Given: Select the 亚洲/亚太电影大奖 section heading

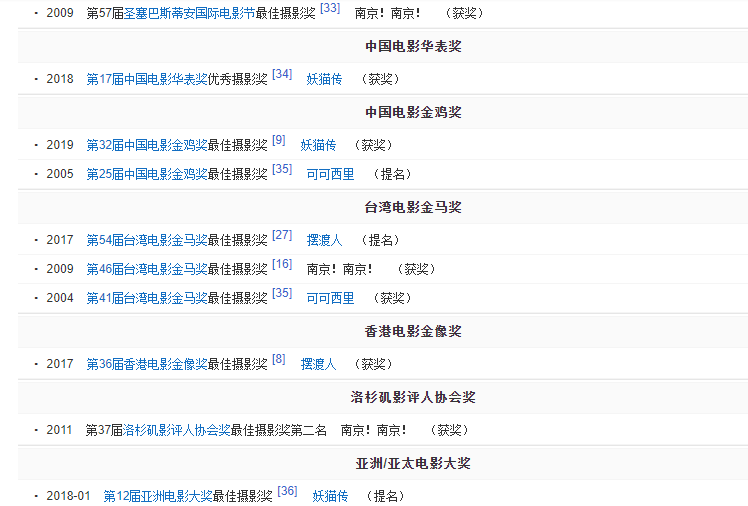Looking at the screenshot, I should pos(413,463).
